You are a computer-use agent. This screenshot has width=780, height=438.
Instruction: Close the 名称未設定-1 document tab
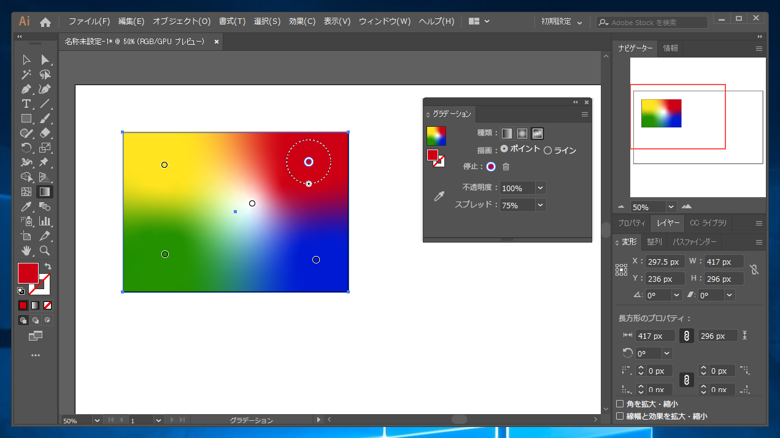click(216, 42)
